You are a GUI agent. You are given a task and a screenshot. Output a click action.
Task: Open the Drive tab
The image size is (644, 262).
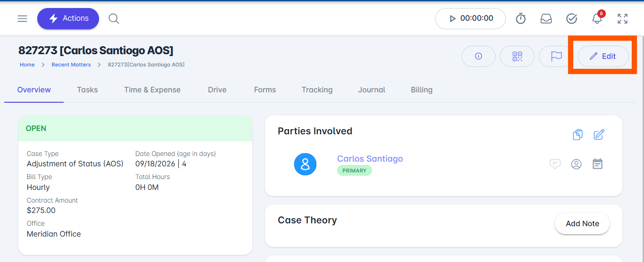pyautogui.click(x=217, y=90)
